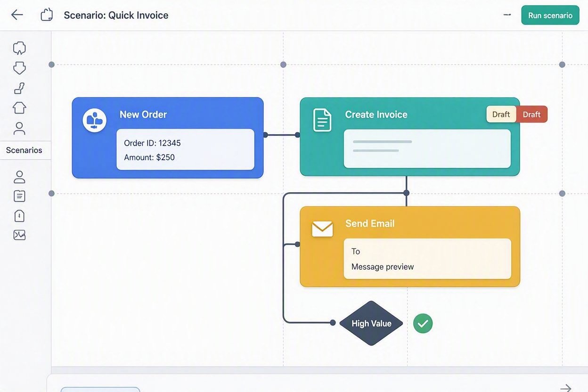Click the Amount: $250 value
Screen dimensions: 588x392
tap(149, 157)
